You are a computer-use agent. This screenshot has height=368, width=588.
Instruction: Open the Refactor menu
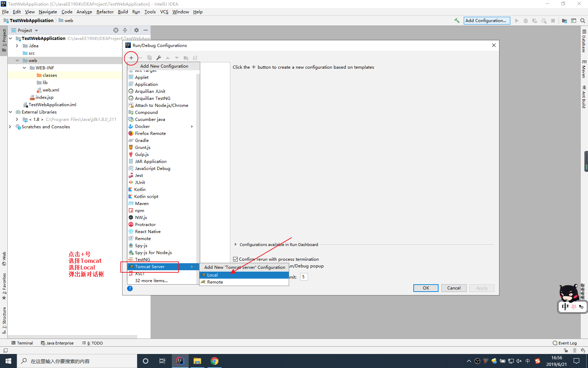[105, 12]
